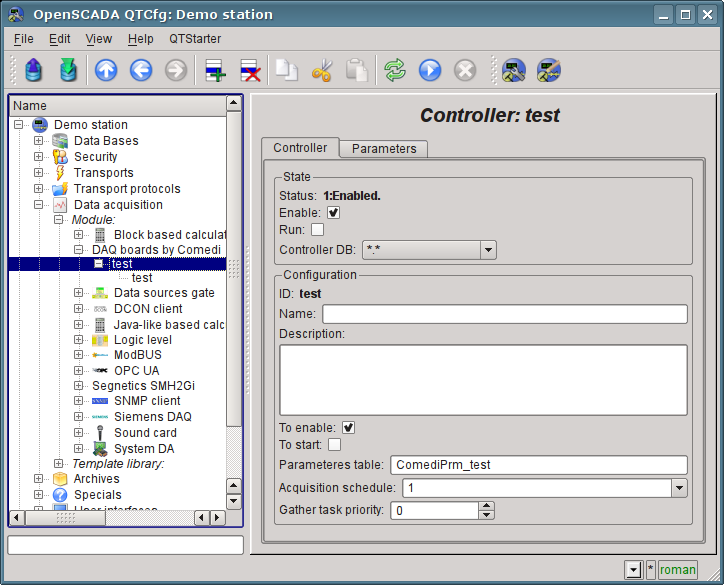Switch to the Controller tab
Viewport: 724px width, 585px height.
(300, 148)
